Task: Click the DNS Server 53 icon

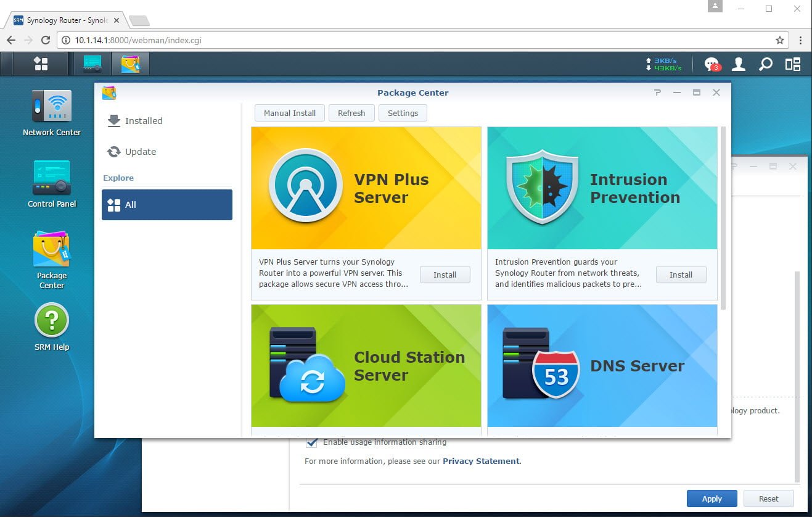Action: coord(541,364)
